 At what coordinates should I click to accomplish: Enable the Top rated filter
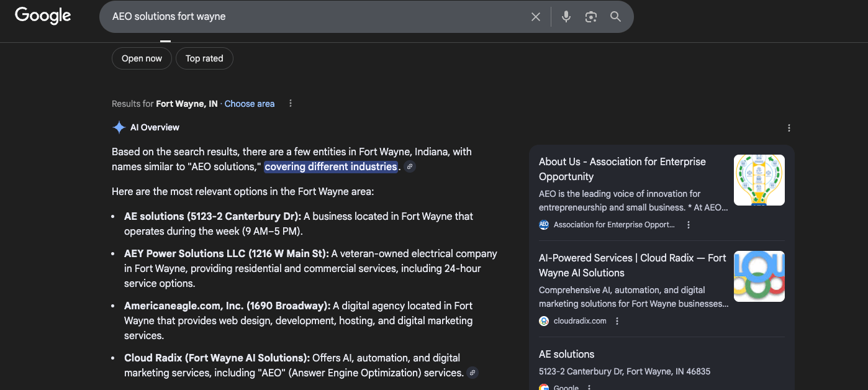204,58
